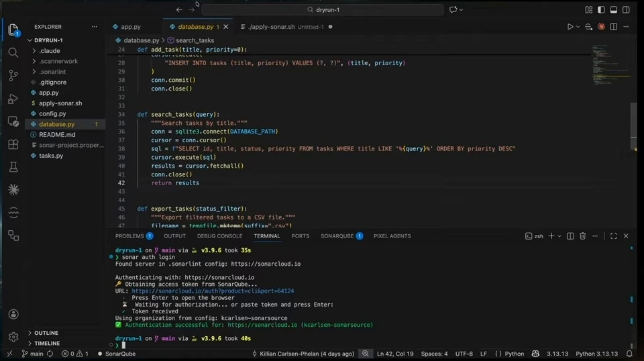
Task: Go forward with the right arrow
Action: [x=191, y=9]
